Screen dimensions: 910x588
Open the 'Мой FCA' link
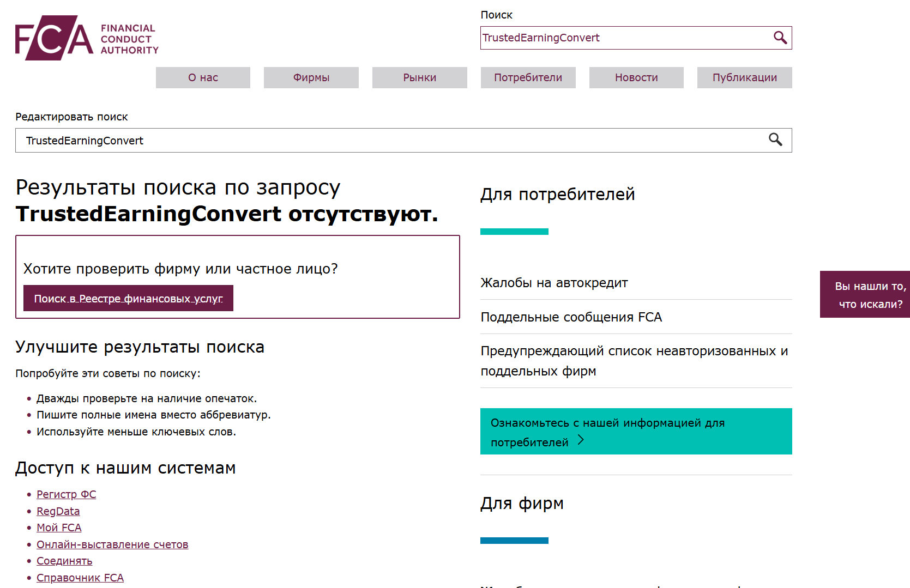pyautogui.click(x=59, y=528)
